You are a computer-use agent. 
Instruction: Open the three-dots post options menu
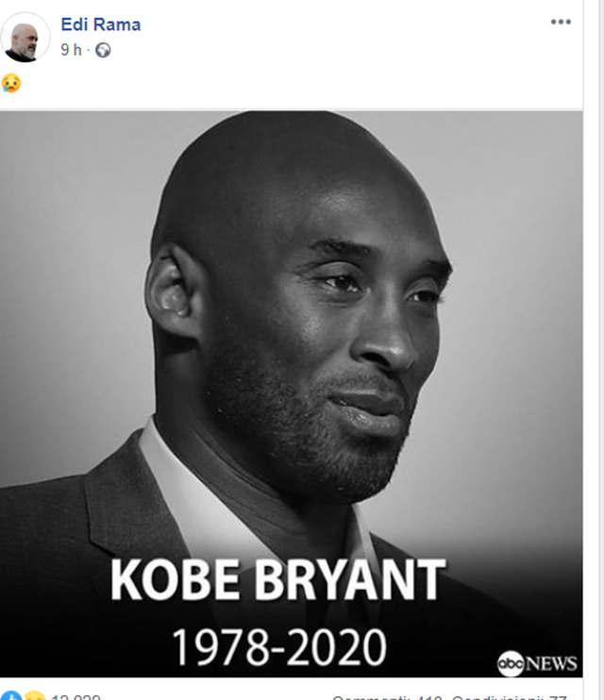561,22
